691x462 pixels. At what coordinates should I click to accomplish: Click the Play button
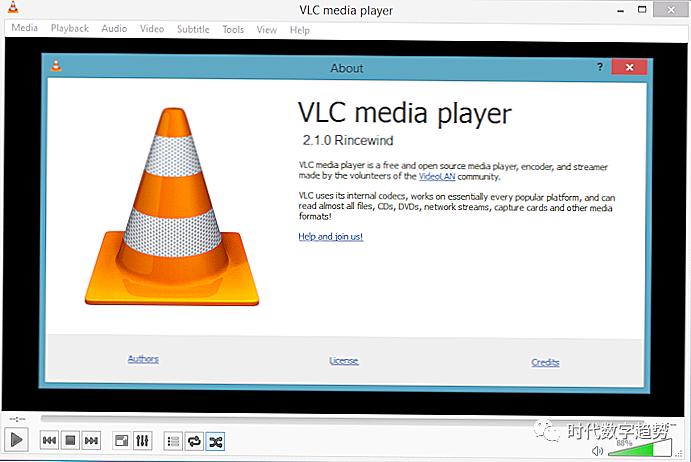pyautogui.click(x=17, y=440)
